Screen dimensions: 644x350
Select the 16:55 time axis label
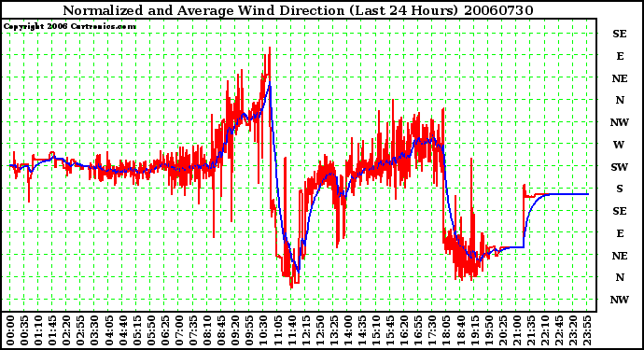click(418, 330)
